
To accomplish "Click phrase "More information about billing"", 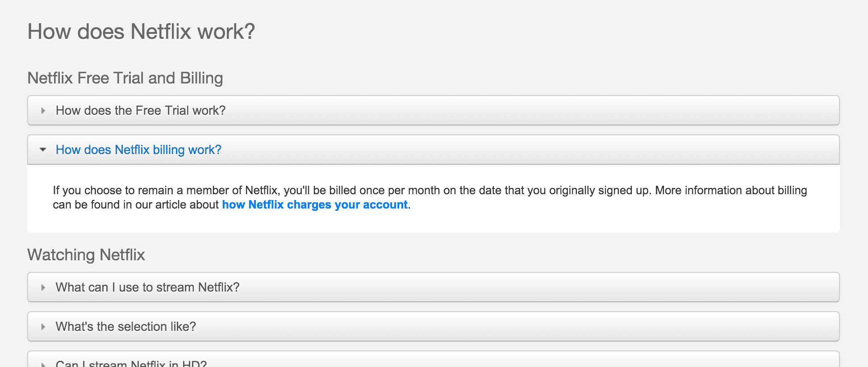I will 731,191.
